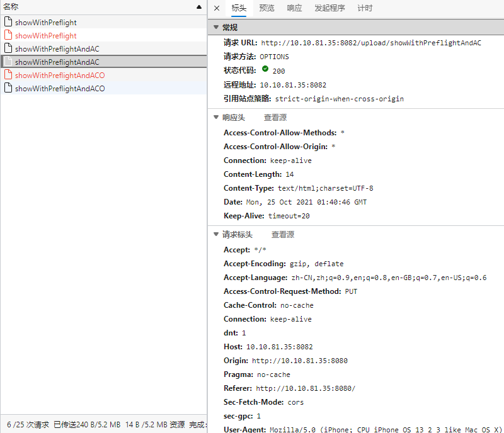
Task: Collapse the 常规 section
Action: [x=217, y=28]
